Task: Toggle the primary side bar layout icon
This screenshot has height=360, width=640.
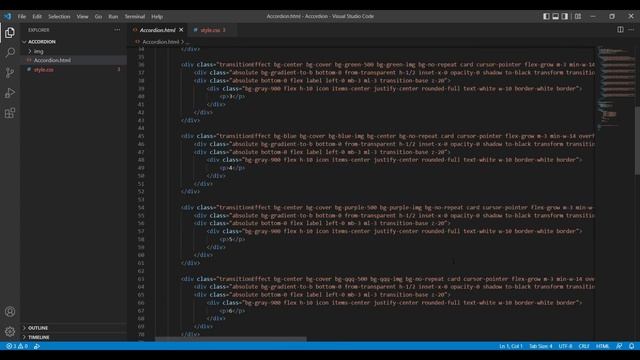Action: coord(546,16)
